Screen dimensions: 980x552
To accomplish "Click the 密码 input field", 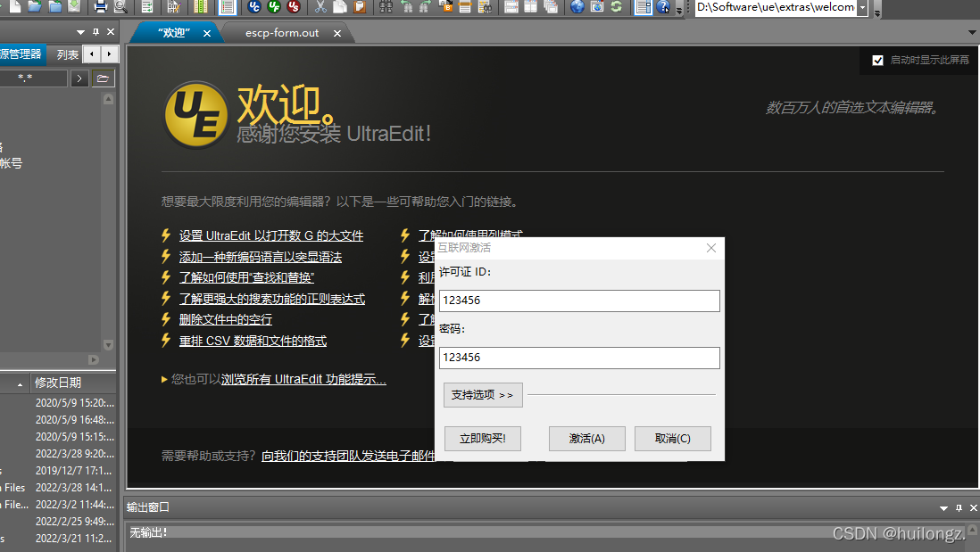I will point(579,358).
